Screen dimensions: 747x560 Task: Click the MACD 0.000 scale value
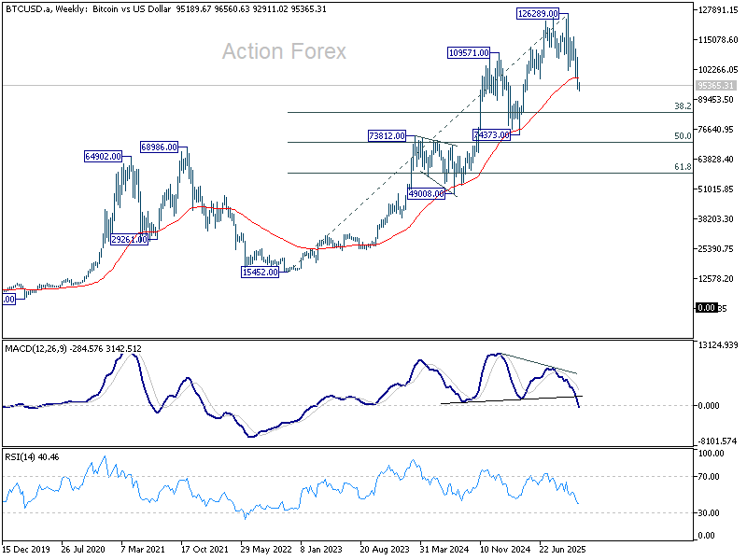pyautogui.click(x=709, y=406)
